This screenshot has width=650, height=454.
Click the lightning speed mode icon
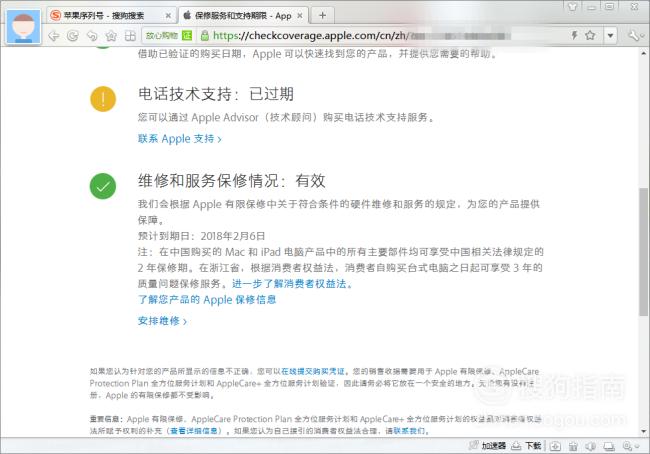[x=574, y=35]
